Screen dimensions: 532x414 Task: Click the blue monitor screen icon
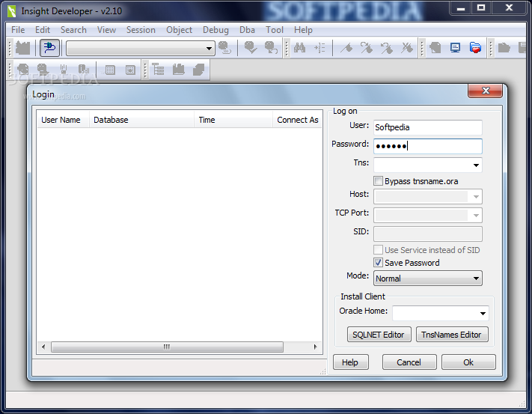pyautogui.click(x=456, y=48)
